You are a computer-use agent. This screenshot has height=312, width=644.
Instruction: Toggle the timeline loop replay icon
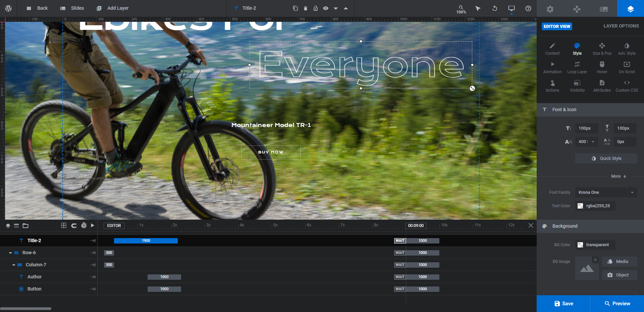tap(74, 225)
